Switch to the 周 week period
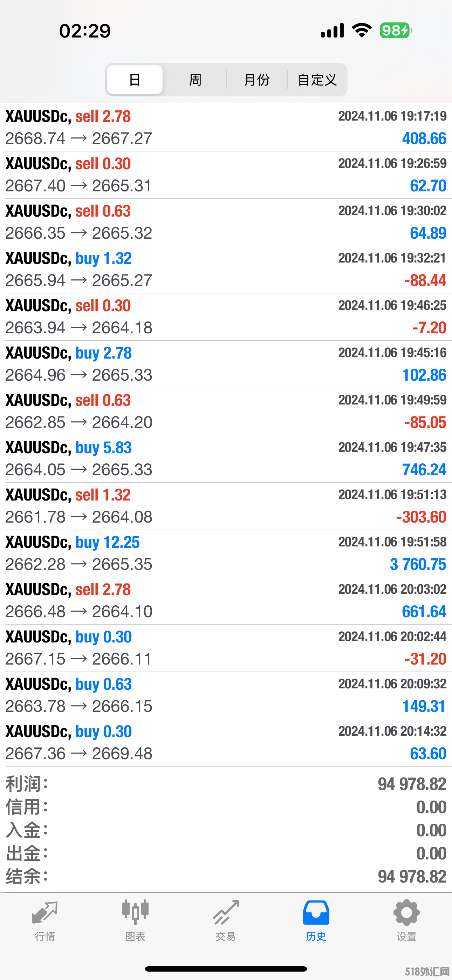 click(x=195, y=80)
